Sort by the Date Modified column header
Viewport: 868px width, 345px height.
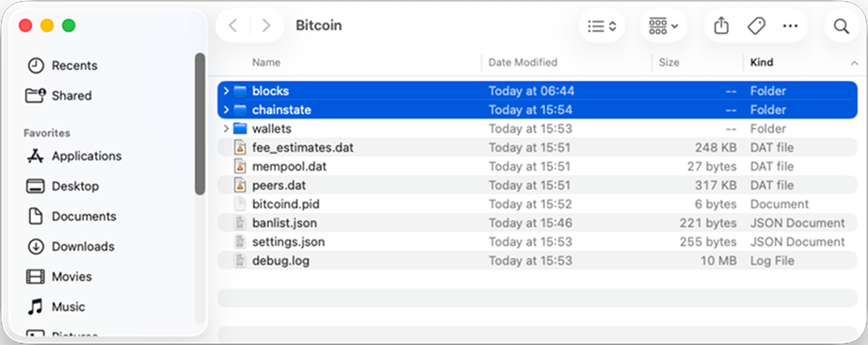522,62
